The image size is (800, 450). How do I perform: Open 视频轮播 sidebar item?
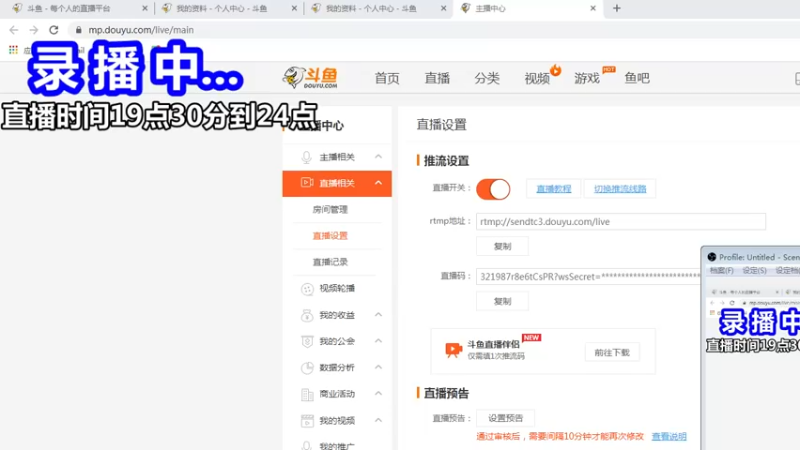(337, 288)
